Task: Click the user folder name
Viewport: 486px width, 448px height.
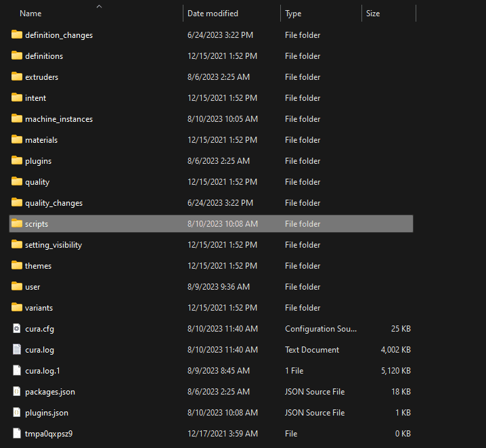Action: click(32, 287)
